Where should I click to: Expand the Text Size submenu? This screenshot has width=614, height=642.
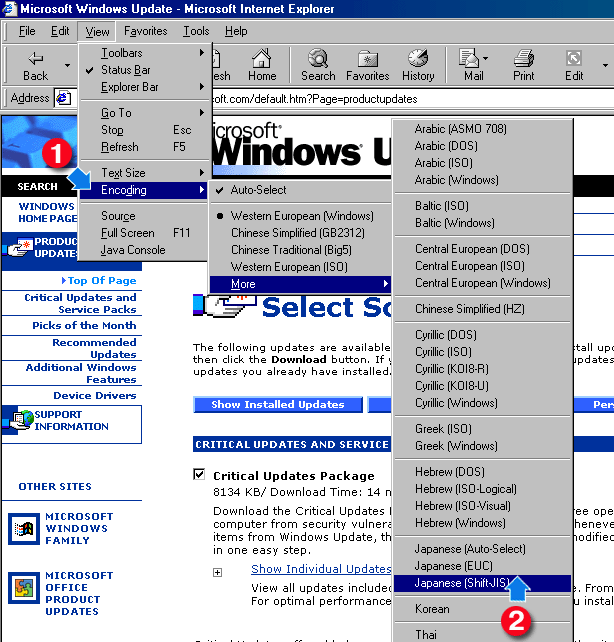144,173
